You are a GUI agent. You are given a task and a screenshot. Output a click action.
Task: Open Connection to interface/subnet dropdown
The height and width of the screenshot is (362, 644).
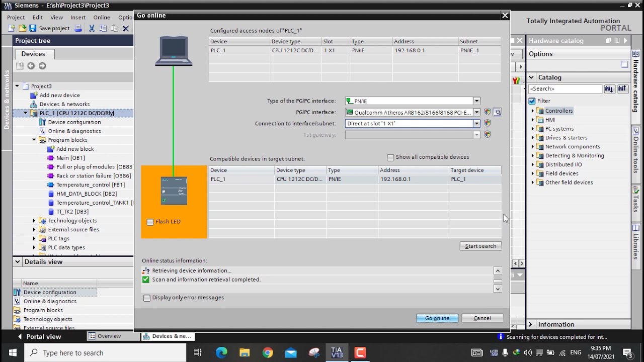pyautogui.click(x=476, y=123)
